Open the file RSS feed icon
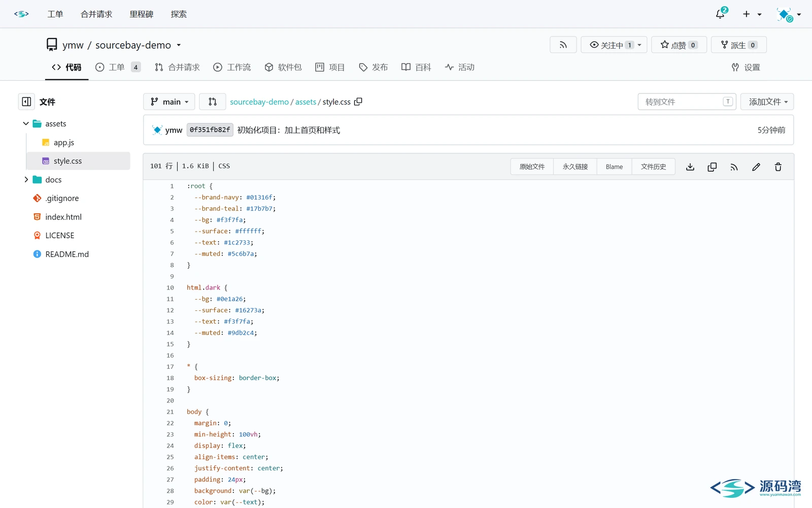This screenshot has width=812, height=508. [x=734, y=167]
